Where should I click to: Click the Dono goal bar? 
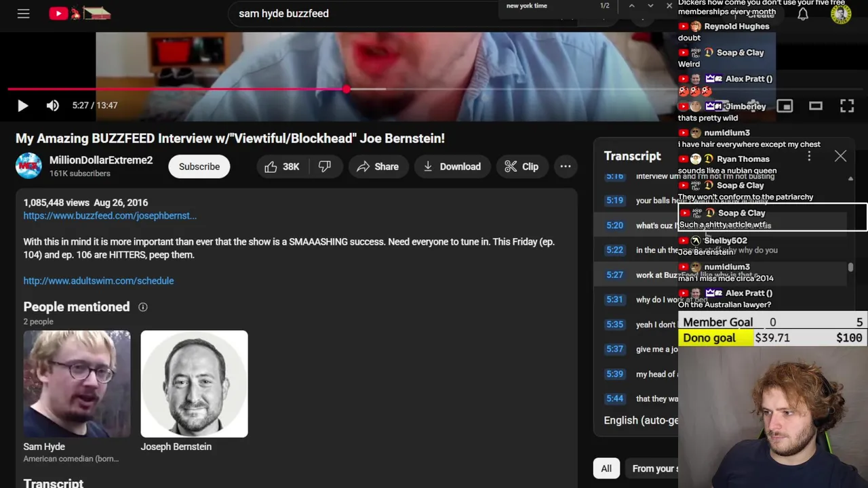[773, 338]
